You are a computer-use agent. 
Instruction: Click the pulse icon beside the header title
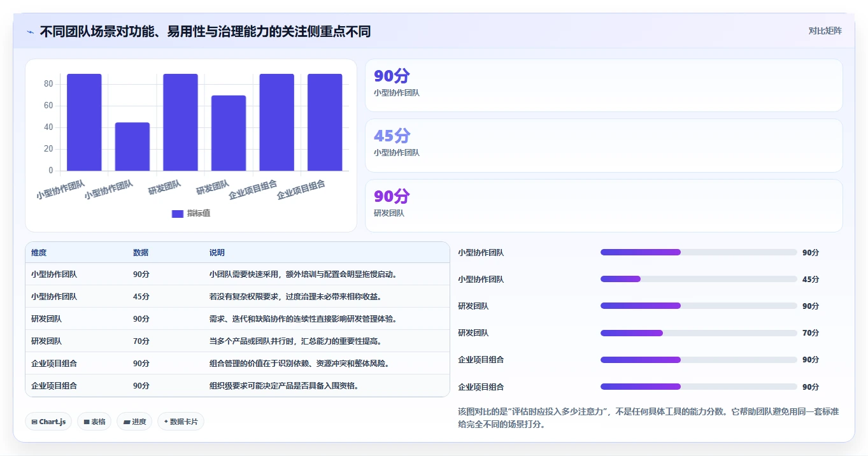pos(31,32)
